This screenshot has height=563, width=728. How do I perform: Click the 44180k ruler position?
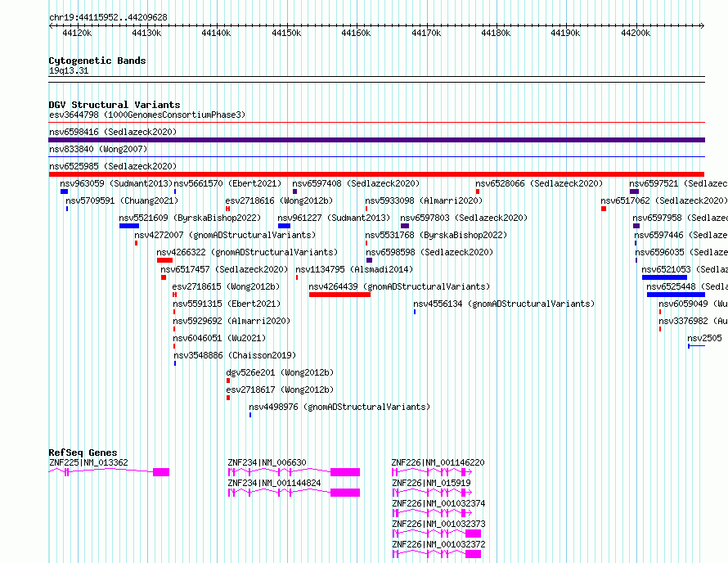pyautogui.click(x=496, y=33)
